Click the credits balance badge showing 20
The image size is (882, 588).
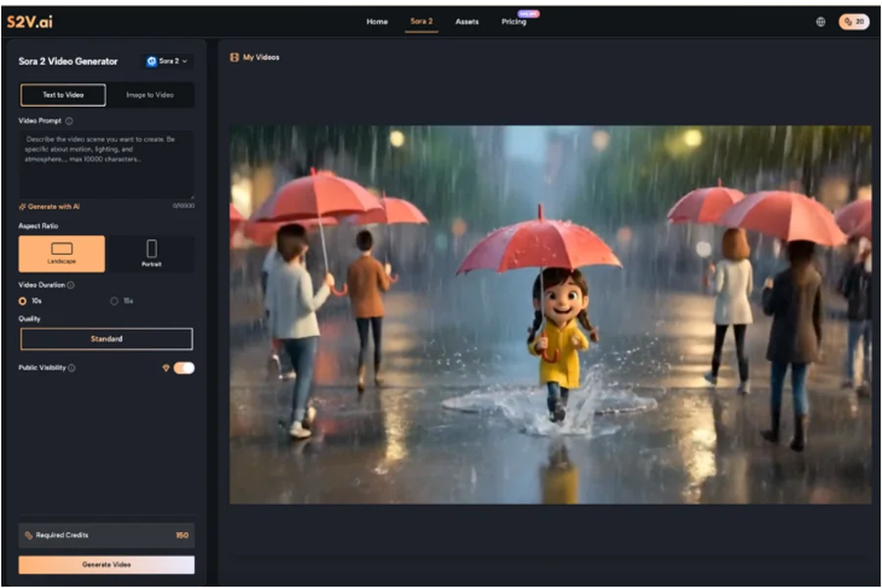[852, 21]
